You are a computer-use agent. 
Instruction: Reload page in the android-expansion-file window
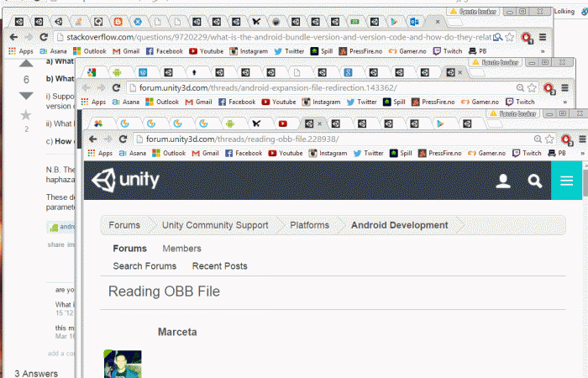tap(116, 87)
